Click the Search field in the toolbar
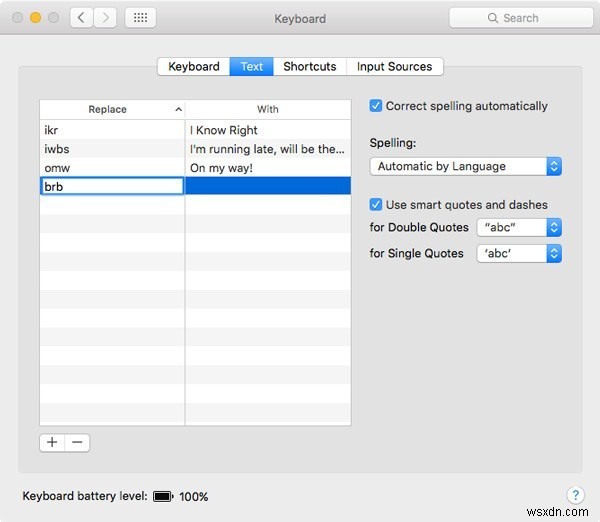 (x=521, y=18)
